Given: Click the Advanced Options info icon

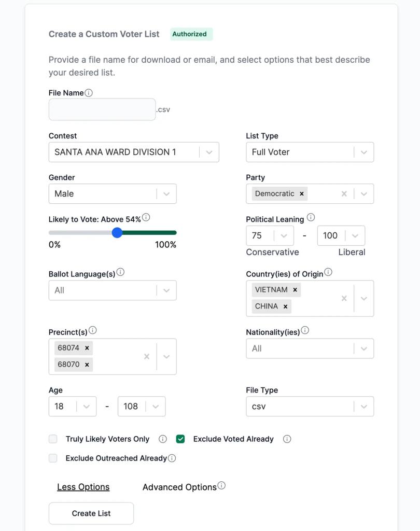Looking at the screenshot, I should point(221,485).
